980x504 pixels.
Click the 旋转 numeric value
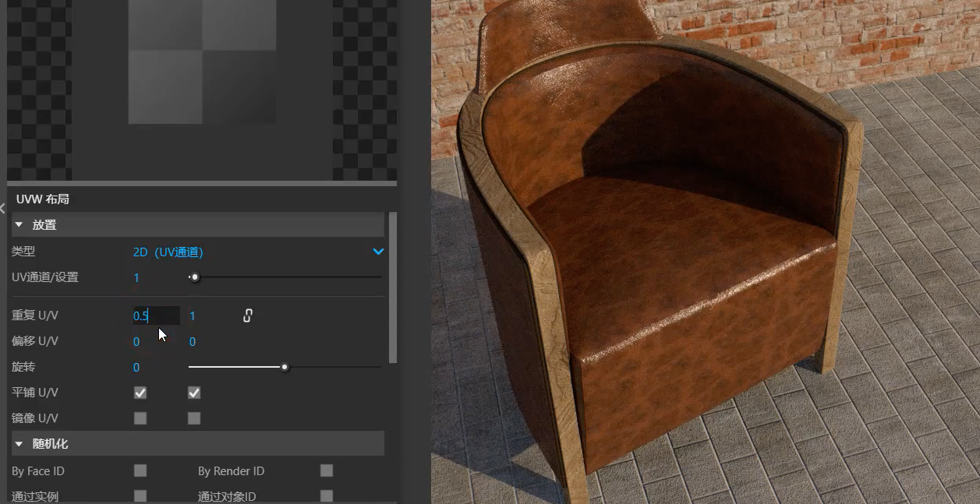click(x=136, y=368)
